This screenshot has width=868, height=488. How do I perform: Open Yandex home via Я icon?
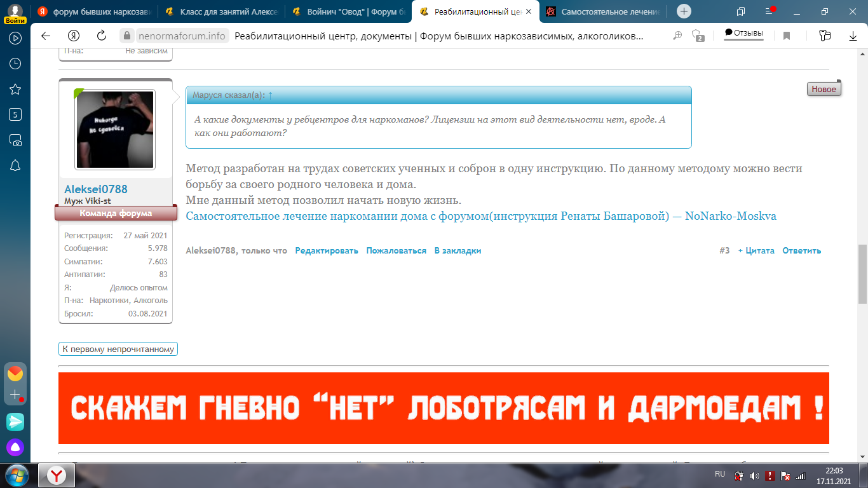pos(74,36)
